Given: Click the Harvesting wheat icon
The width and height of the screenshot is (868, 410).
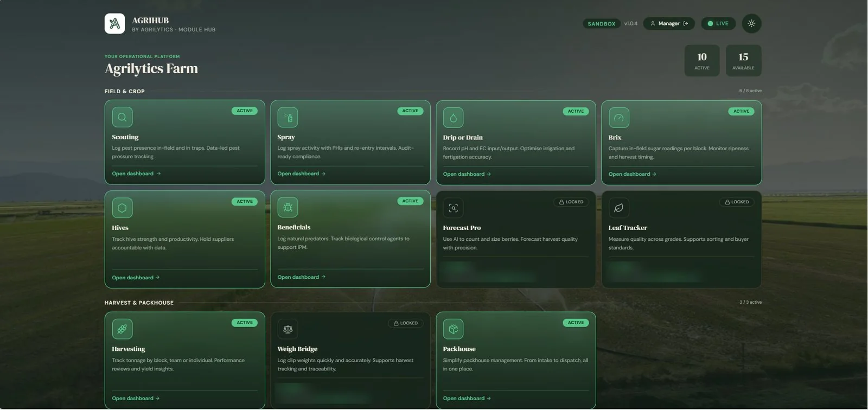Looking at the screenshot, I should pyautogui.click(x=122, y=329).
